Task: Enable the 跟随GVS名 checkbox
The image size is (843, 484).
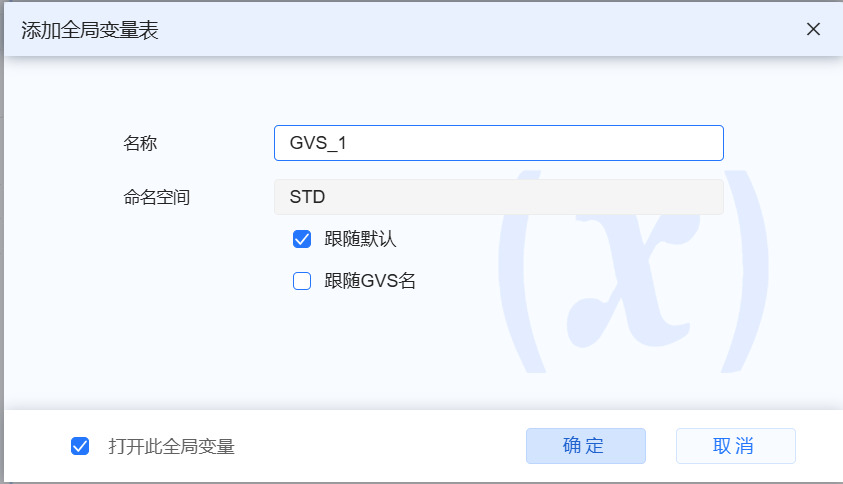Action: click(302, 281)
